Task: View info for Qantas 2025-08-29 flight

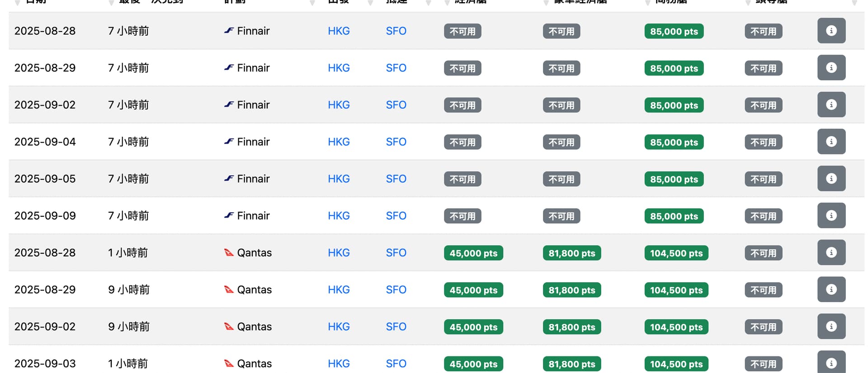Action: pos(831,290)
